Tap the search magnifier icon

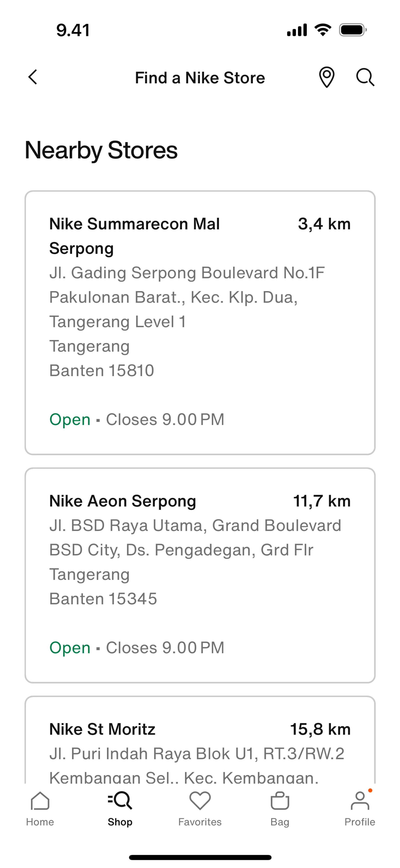(x=365, y=77)
